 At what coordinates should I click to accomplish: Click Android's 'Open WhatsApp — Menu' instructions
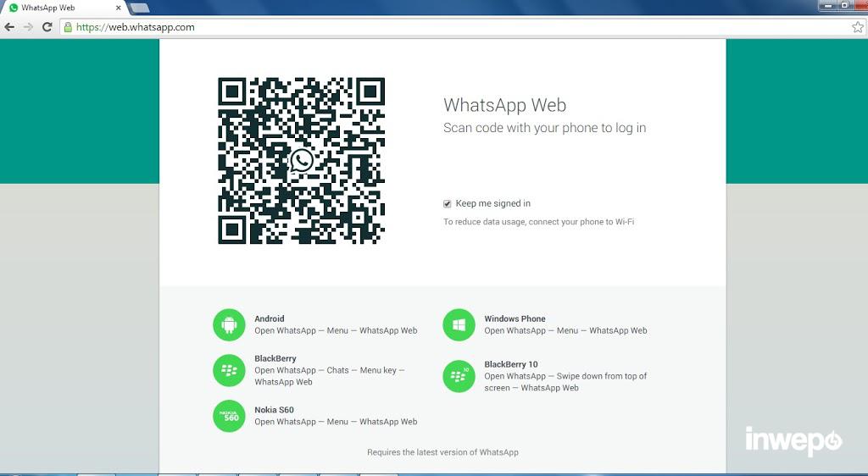pos(336,330)
